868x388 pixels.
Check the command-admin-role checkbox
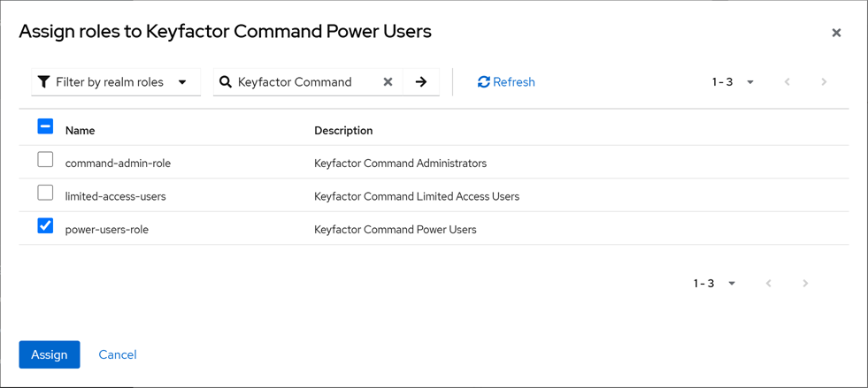pyautogui.click(x=45, y=160)
